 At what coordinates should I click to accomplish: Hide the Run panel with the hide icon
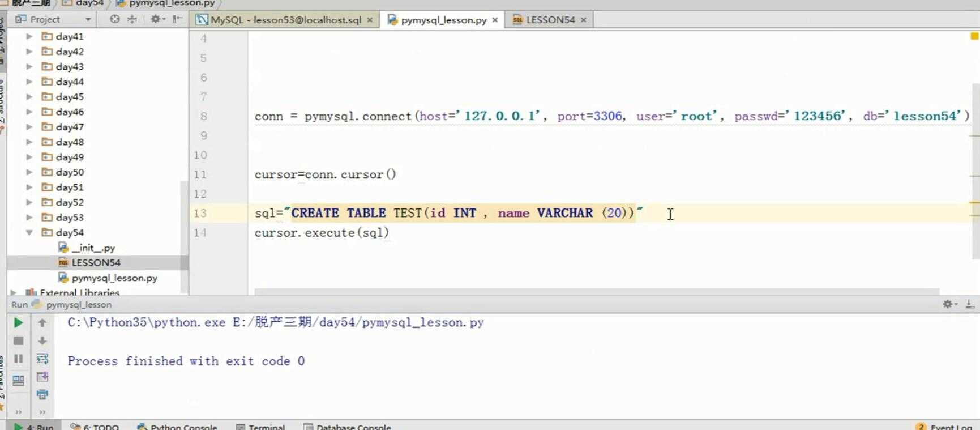[x=970, y=304]
